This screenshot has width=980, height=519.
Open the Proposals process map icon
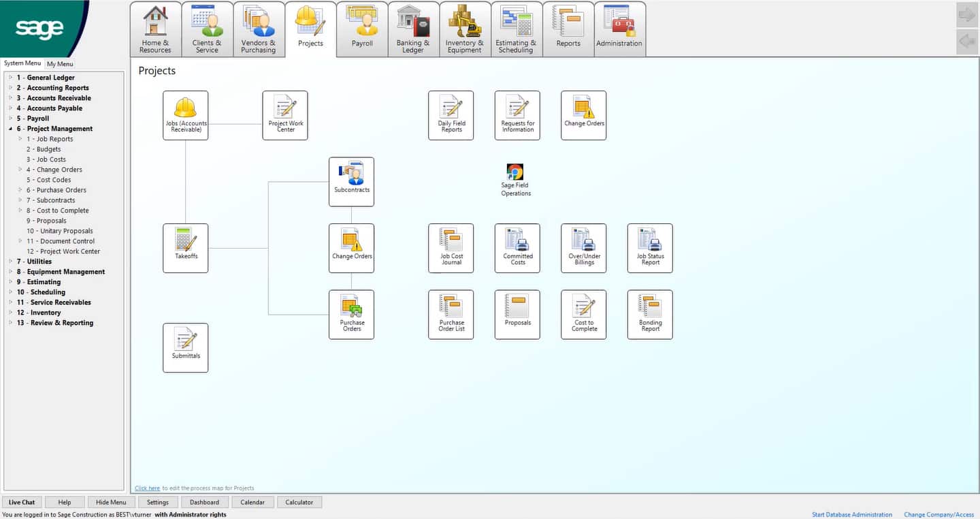[x=517, y=315]
